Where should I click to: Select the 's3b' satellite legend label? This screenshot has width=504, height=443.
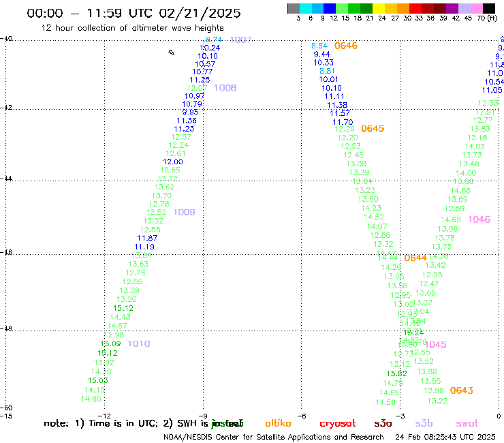424,423
